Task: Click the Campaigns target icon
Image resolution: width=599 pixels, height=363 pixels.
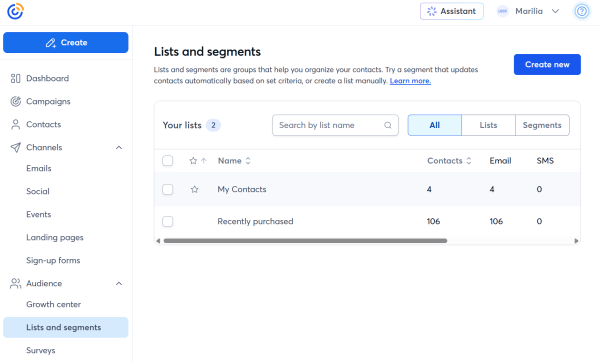Action: (x=15, y=101)
